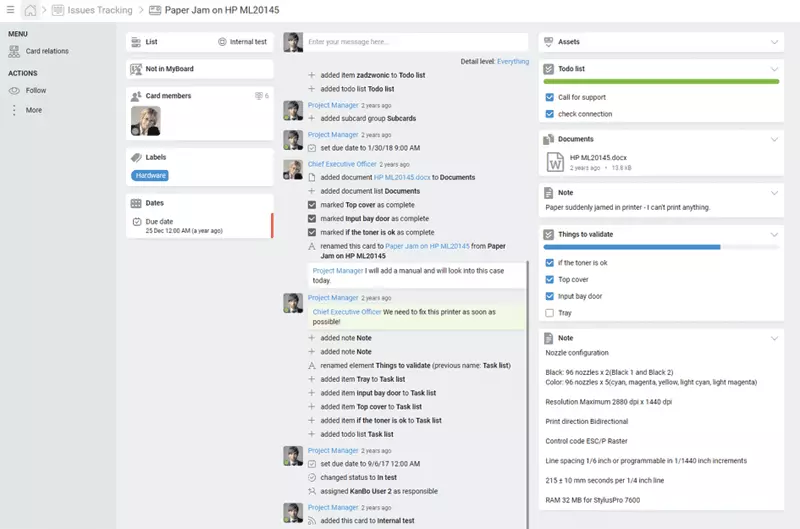Click the Everything detail level link

pyautogui.click(x=513, y=61)
